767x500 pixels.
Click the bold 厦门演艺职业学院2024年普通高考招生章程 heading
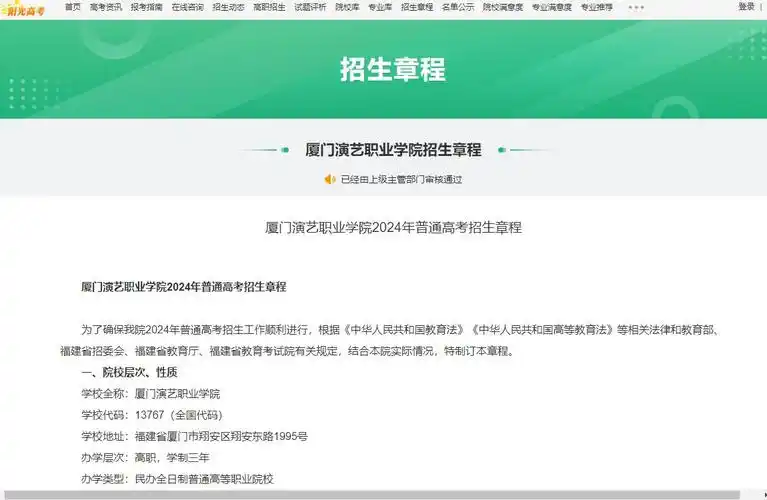(x=183, y=287)
